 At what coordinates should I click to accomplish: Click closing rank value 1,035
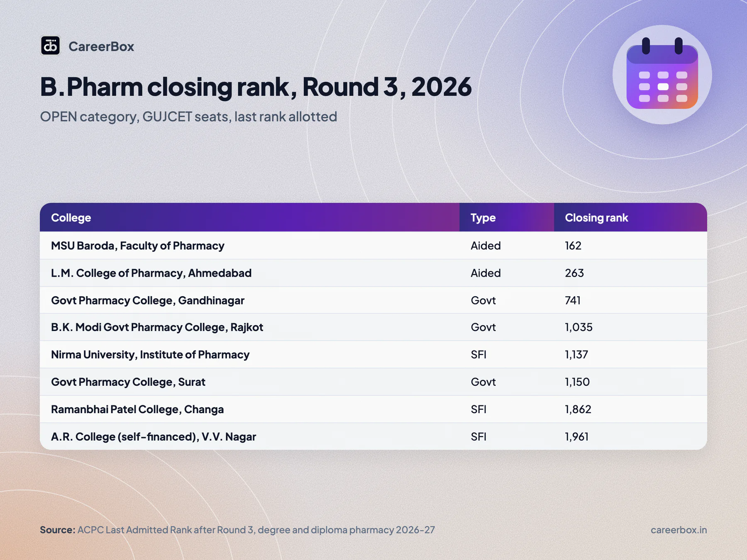coord(579,327)
